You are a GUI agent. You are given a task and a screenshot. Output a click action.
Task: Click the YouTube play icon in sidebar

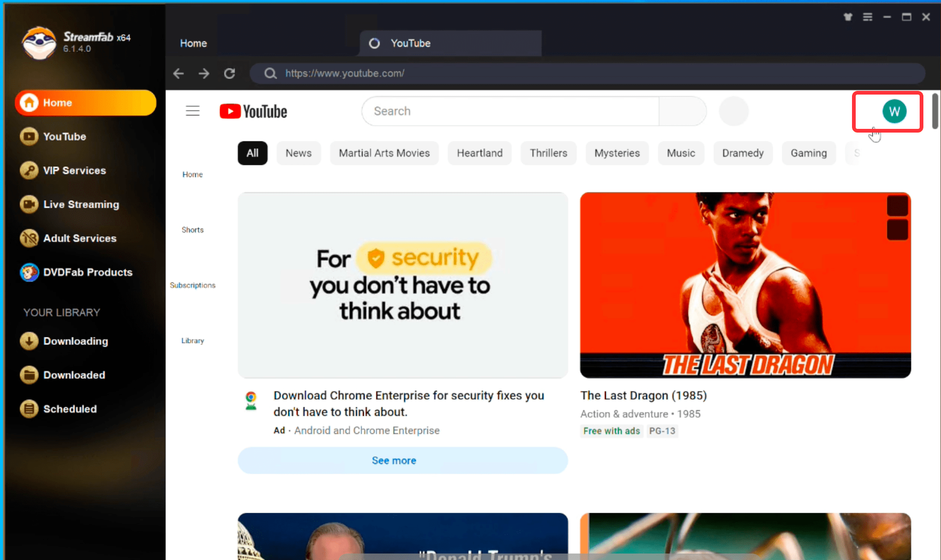(29, 137)
